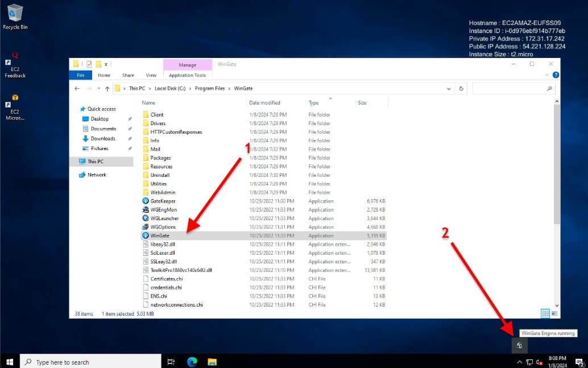Switch to the Home ribbon tab

[x=104, y=75]
